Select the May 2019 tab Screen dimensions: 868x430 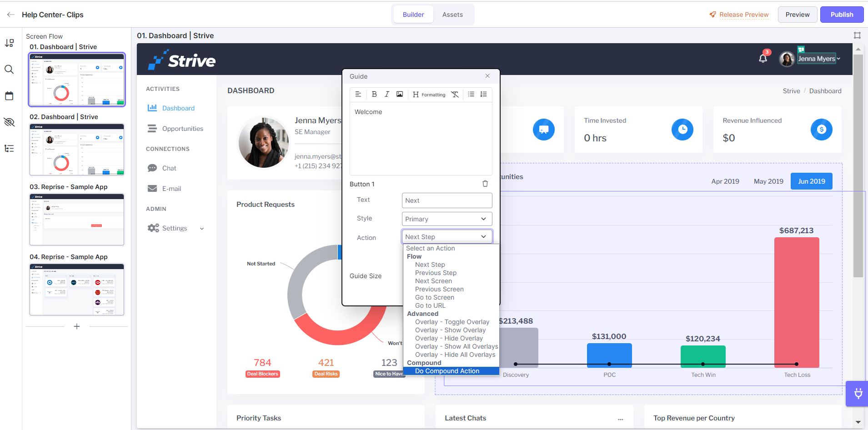(x=768, y=181)
